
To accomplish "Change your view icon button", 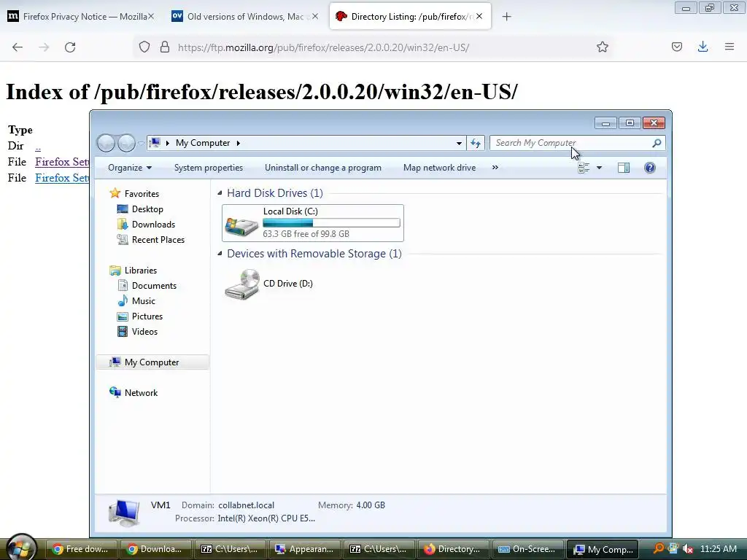I will tap(584, 168).
